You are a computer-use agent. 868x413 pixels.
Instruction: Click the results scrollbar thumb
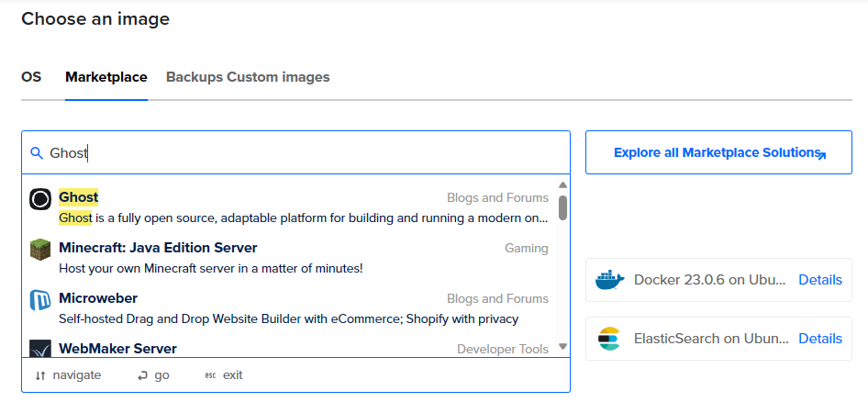tap(563, 207)
